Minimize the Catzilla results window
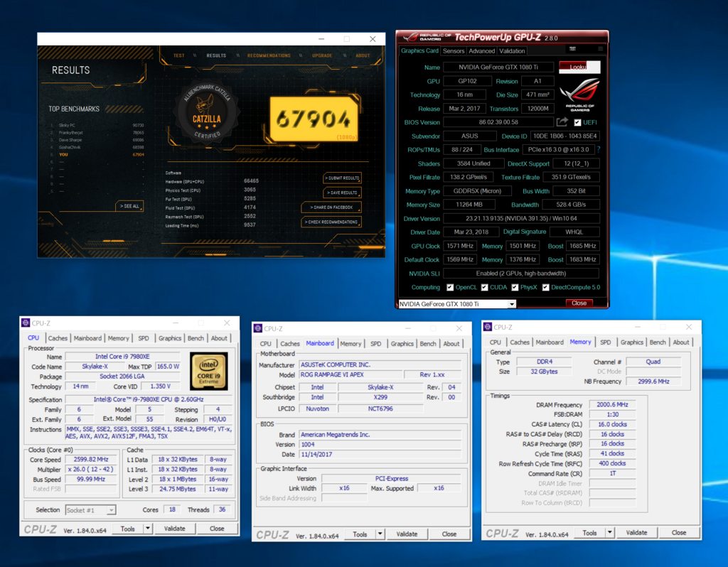This screenshot has width=728, height=567. point(321,39)
